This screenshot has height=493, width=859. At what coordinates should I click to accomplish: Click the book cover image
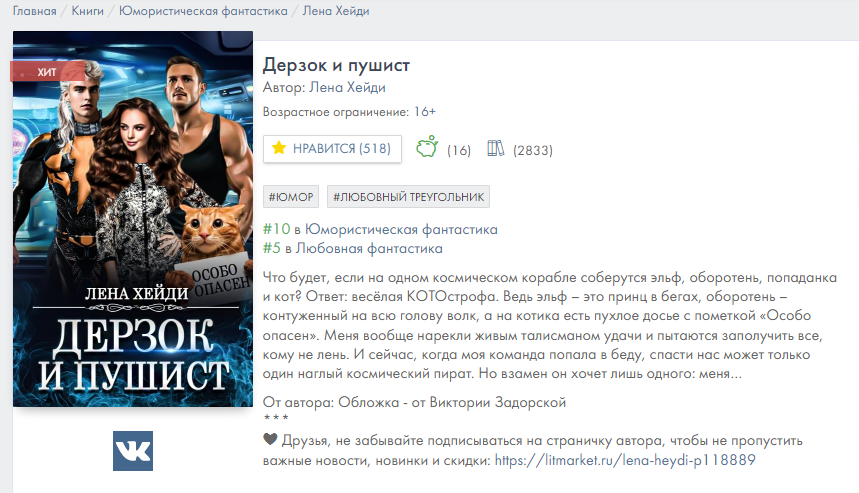133,219
